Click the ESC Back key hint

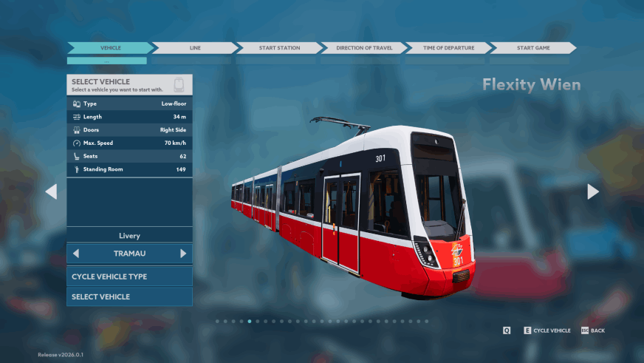click(x=592, y=330)
